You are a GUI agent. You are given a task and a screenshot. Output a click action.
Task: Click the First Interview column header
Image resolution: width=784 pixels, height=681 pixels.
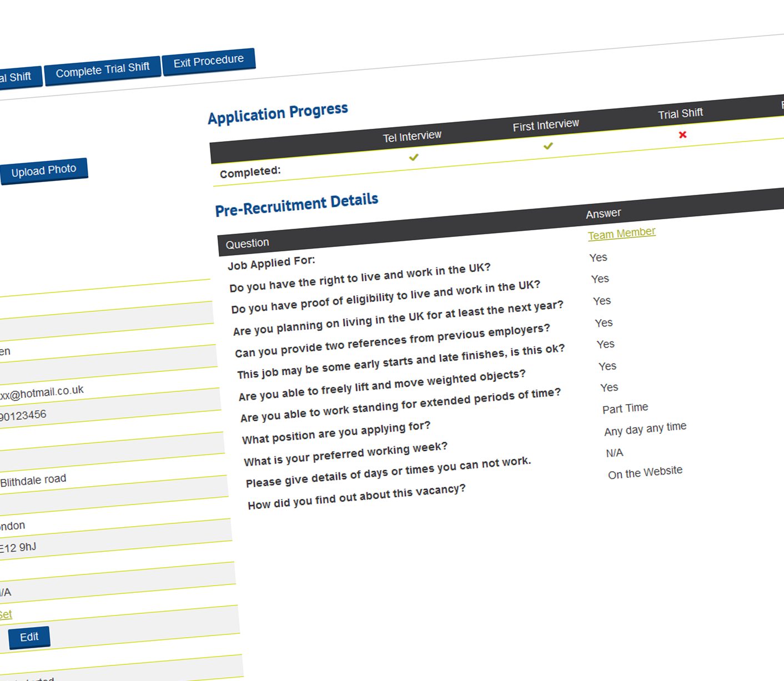coord(546,125)
